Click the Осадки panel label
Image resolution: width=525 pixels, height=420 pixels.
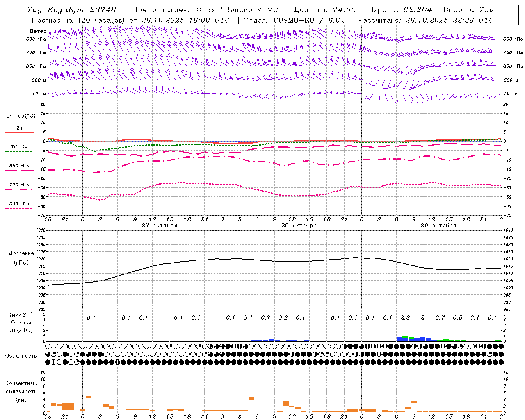pos(21,322)
